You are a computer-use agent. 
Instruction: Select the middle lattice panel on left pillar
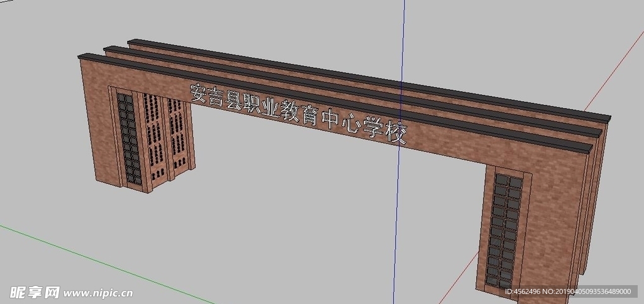coord(155,137)
